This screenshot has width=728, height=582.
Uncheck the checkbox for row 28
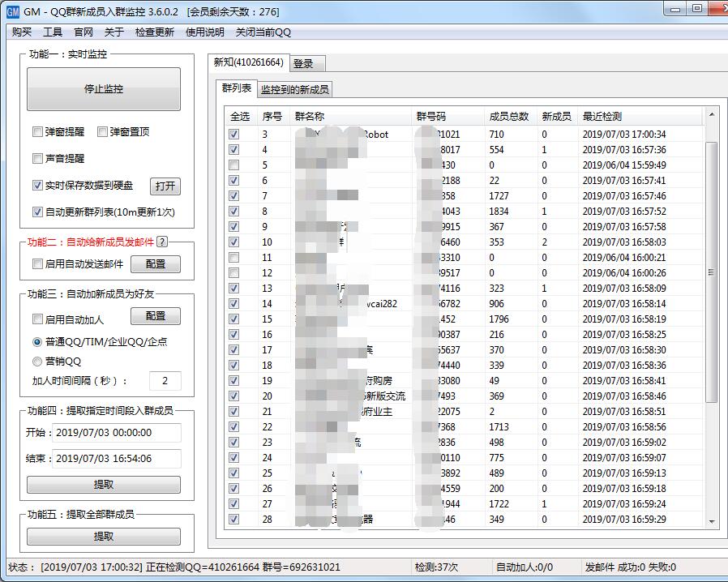234,519
